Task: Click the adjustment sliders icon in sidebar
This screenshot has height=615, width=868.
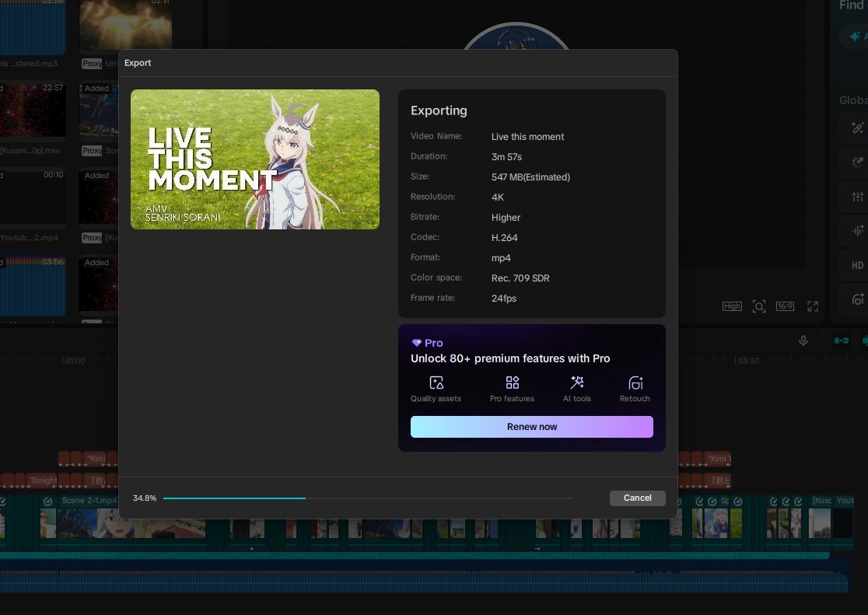Action: click(857, 197)
